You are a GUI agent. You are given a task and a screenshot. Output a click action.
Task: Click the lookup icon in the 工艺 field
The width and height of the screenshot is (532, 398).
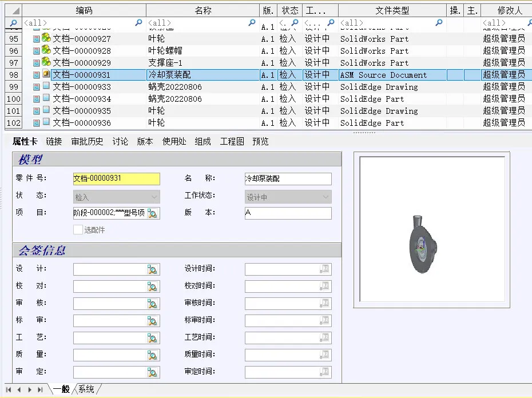pyautogui.click(x=153, y=339)
